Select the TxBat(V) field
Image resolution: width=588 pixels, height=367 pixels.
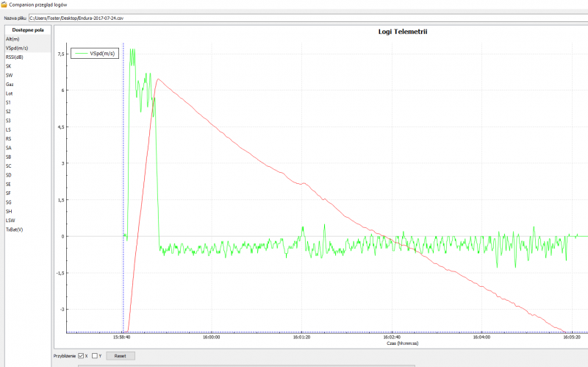click(x=15, y=229)
